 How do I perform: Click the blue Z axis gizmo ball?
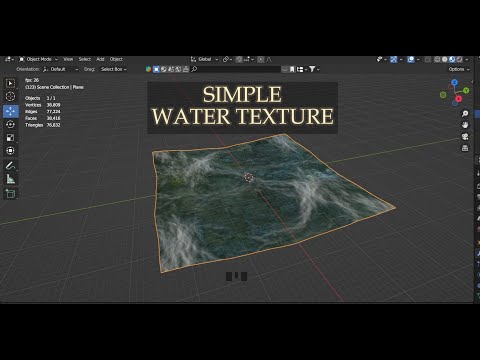pyautogui.click(x=455, y=82)
